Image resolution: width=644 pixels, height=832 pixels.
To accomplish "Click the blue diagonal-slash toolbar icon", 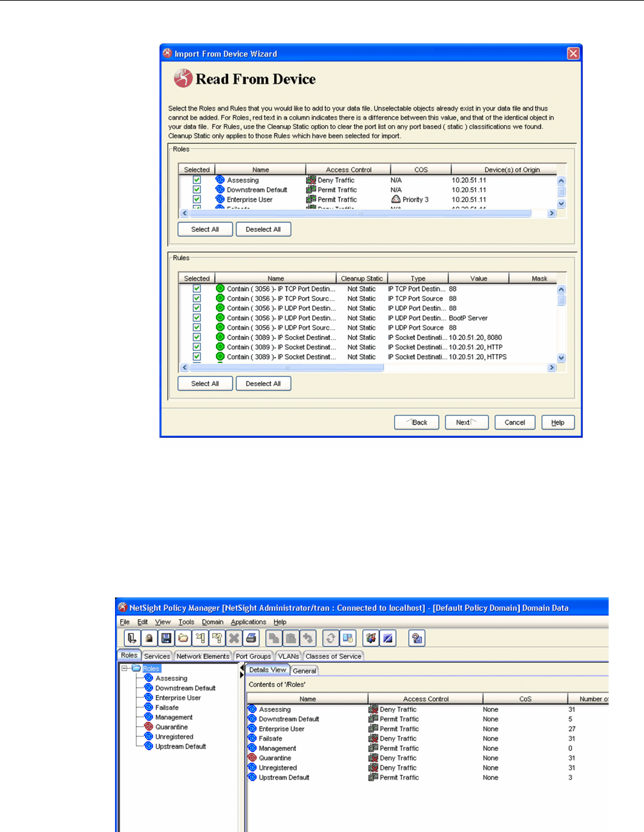I will point(388,638).
